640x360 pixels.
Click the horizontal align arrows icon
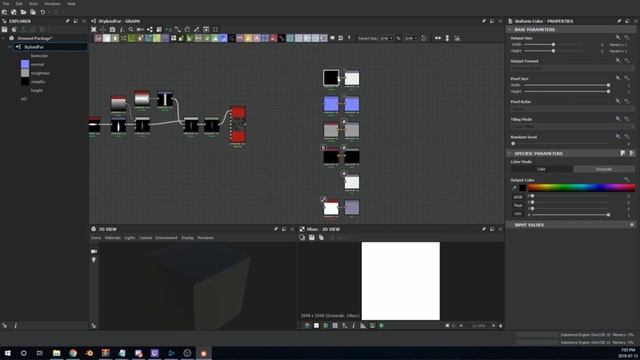click(438, 38)
